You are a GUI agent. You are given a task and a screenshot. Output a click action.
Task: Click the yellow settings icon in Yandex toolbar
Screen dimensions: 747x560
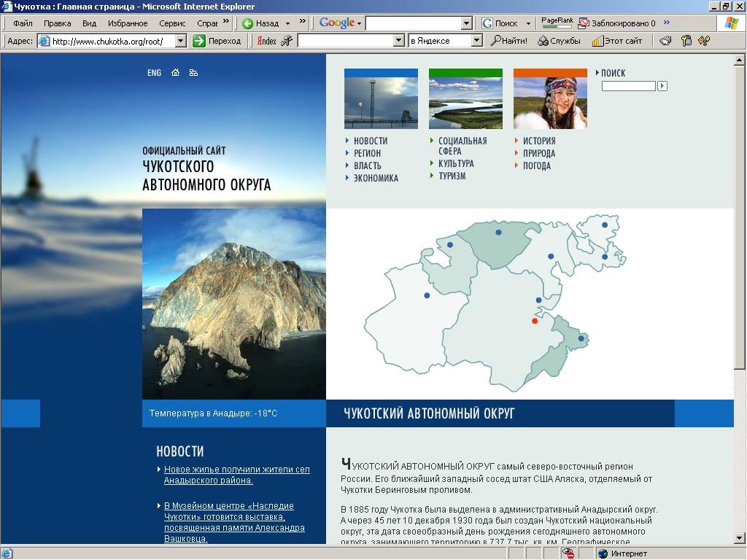(686, 41)
